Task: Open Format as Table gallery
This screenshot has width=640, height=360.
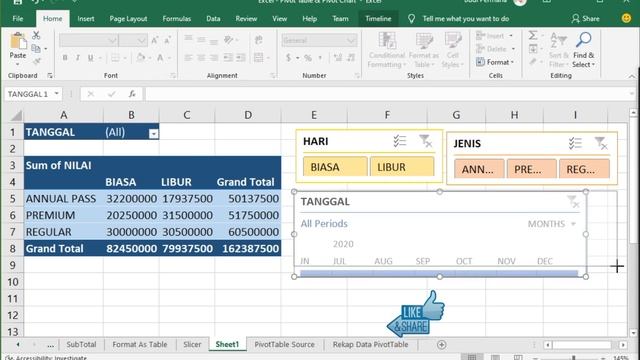Action: 424,50
